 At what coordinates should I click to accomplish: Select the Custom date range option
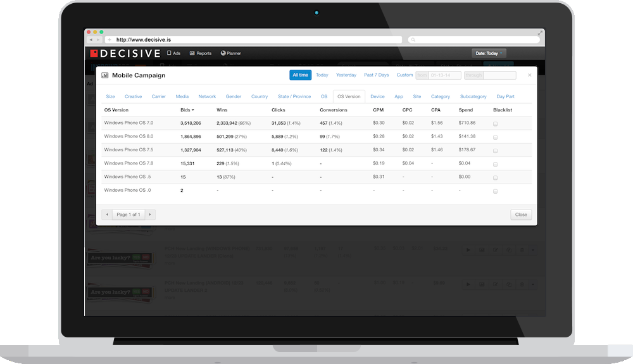tap(404, 75)
